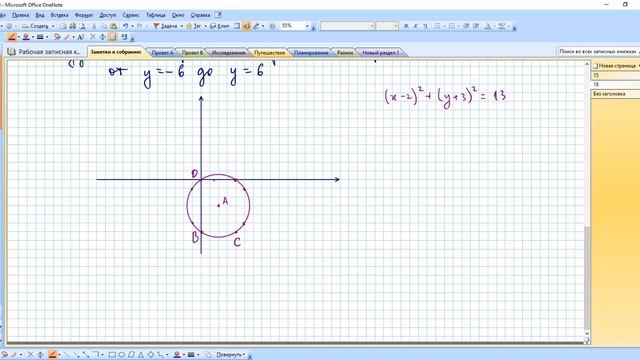Select the pen tool in bottom drawing toolbar

[x=53, y=355]
